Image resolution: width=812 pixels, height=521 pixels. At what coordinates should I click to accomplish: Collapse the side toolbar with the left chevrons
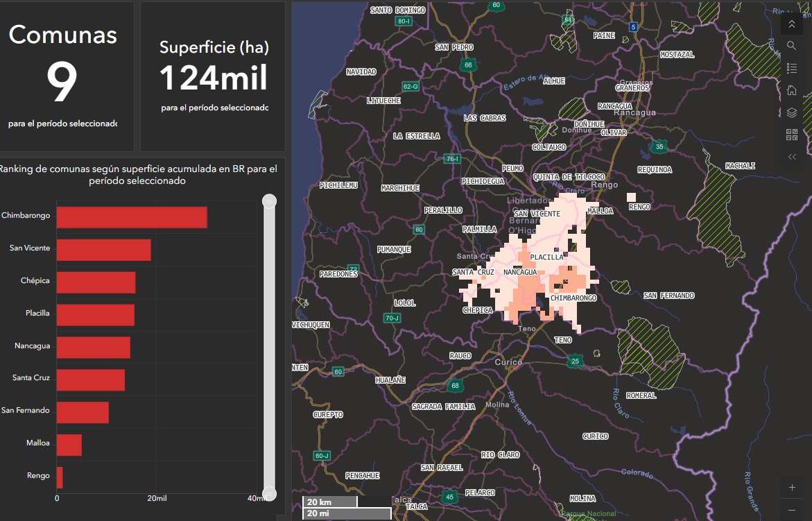click(x=792, y=157)
